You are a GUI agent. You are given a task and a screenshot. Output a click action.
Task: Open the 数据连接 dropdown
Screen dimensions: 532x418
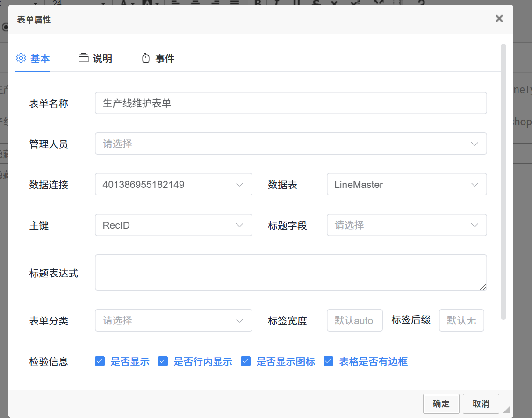(x=173, y=184)
